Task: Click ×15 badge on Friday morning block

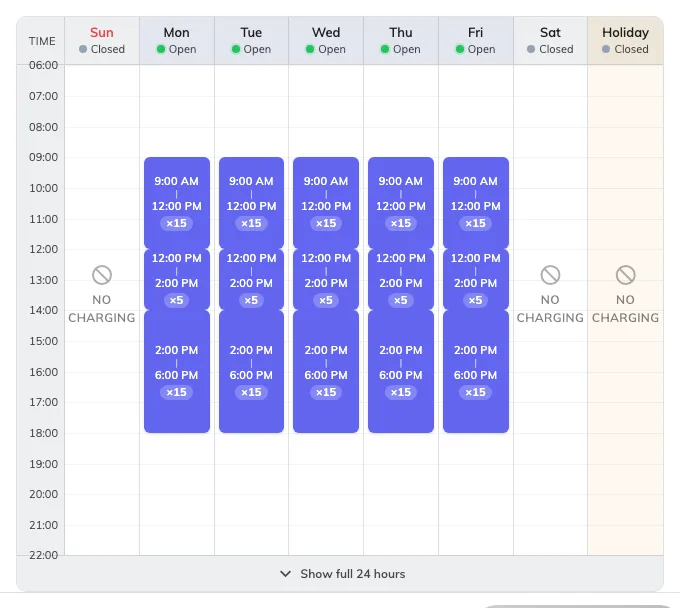Action: click(x=476, y=223)
